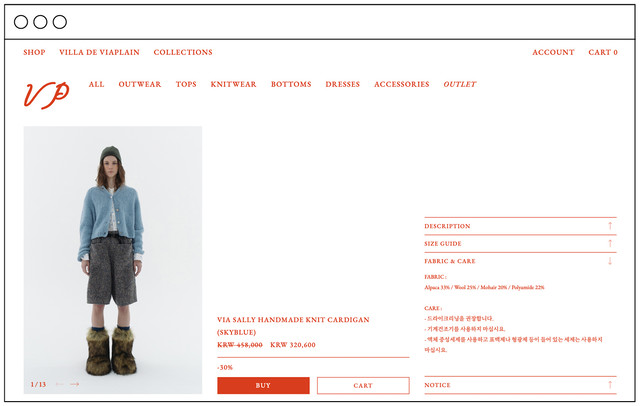Open the COLLECTIONS menu item
The height and width of the screenshot is (406, 640).
pyautogui.click(x=183, y=52)
